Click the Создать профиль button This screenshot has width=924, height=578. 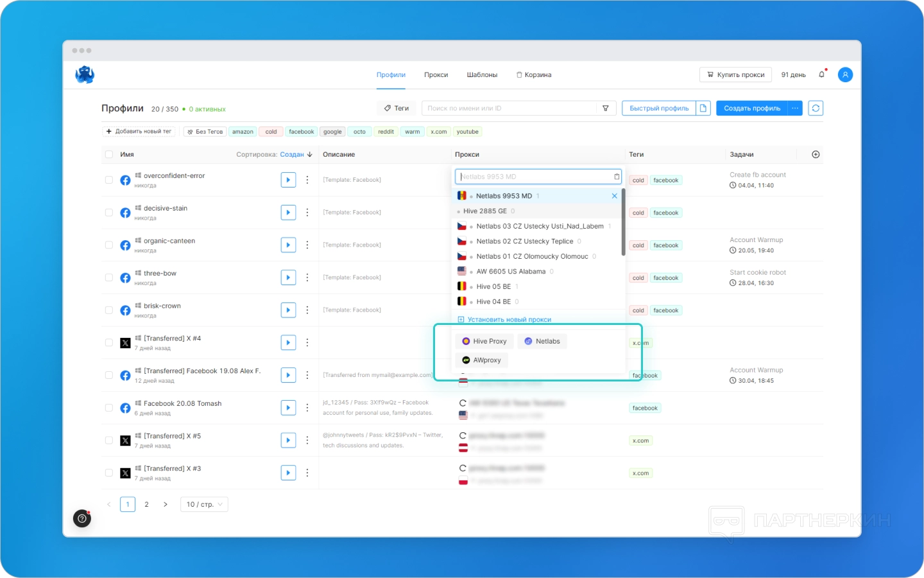[752, 109]
